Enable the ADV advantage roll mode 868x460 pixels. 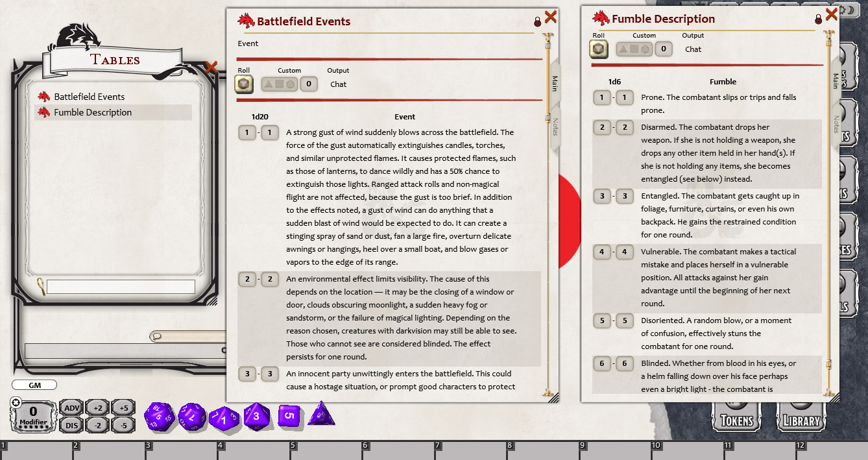pyautogui.click(x=71, y=407)
